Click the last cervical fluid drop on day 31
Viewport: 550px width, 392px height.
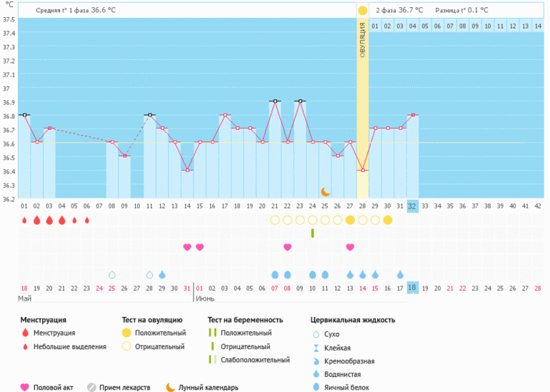400,274
